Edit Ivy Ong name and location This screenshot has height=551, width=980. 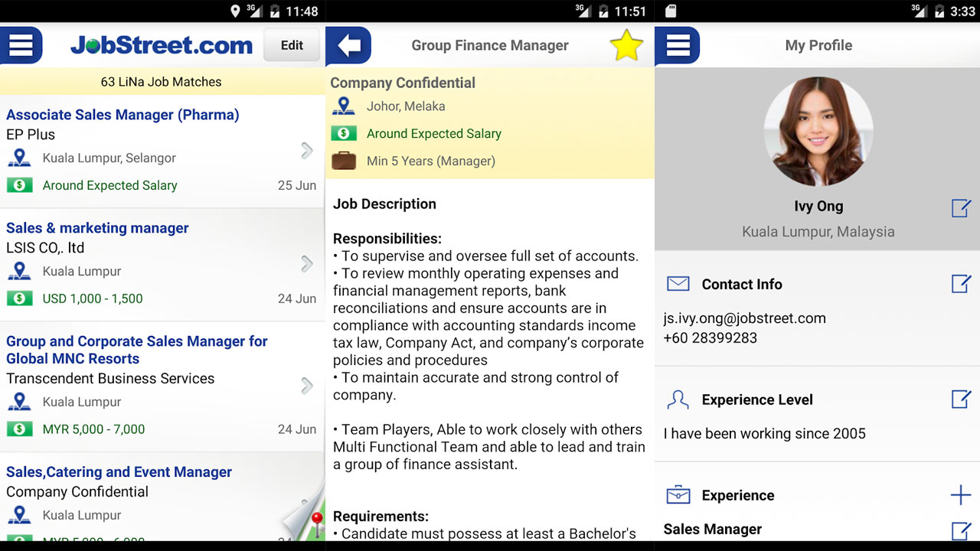(x=961, y=208)
